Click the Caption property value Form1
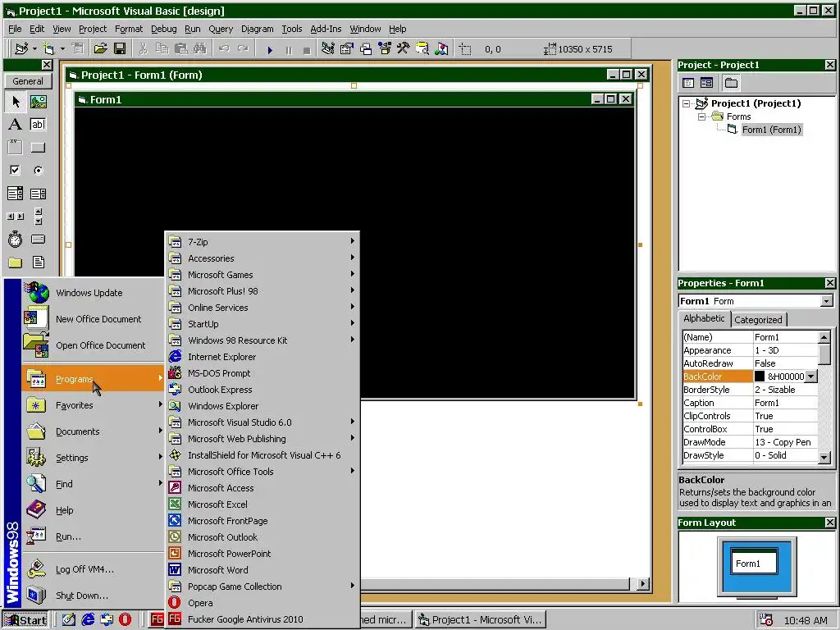Image resolution: width=840 pixels, height=630 pixels. click(785, 403)
